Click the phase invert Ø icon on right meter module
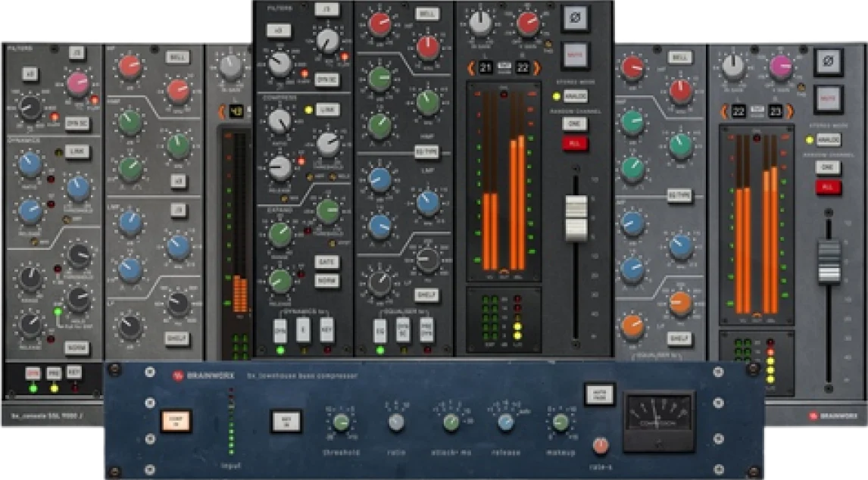The image size is (868, 480). (828, 61)
